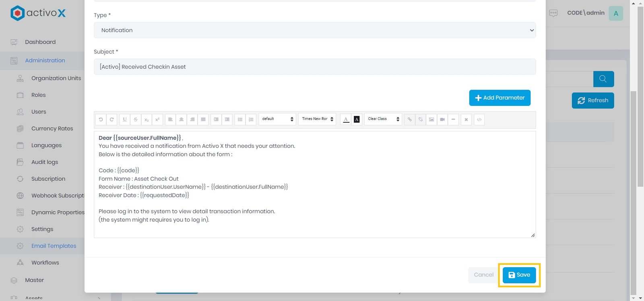The width and height of the screenshot is (644, 301).
Task: Open the font size dropdown 'default'
Action: [x=277, y=119]
